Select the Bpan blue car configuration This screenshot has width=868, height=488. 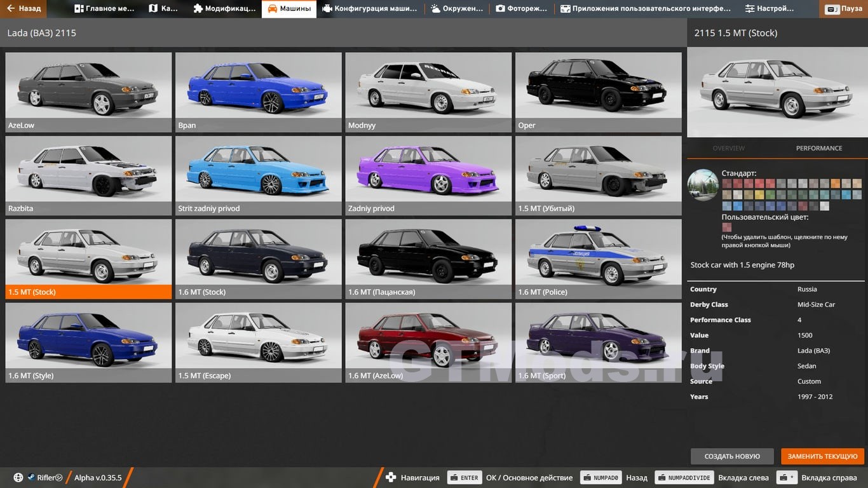click(x=259, y=92)
